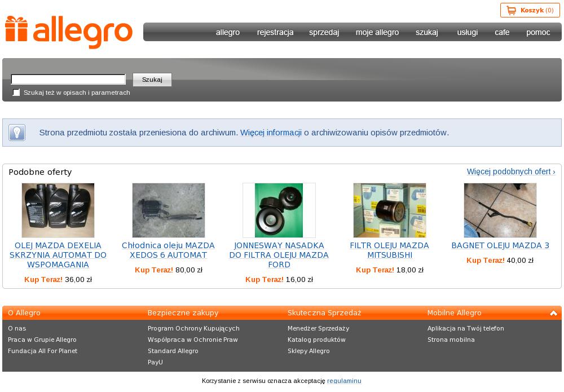
Task: Open Standard Allegro footer link
Action: (173, 351)
